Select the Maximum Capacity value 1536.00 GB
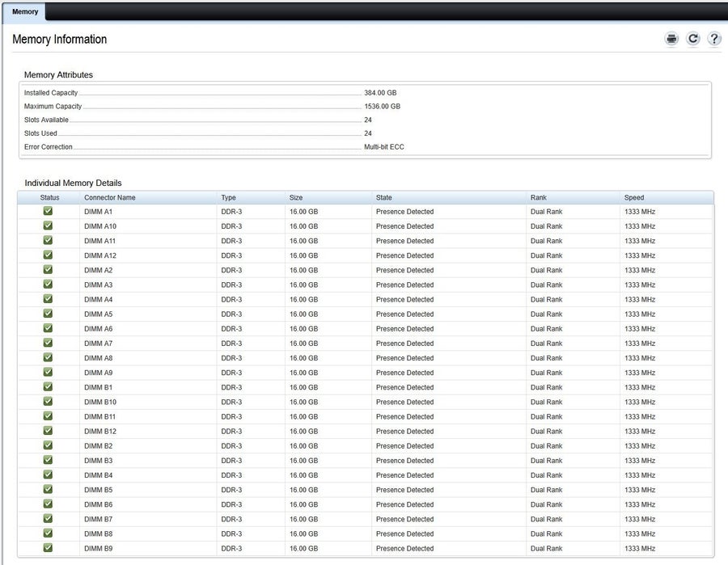The image size is (728, 565). (382, 106)
